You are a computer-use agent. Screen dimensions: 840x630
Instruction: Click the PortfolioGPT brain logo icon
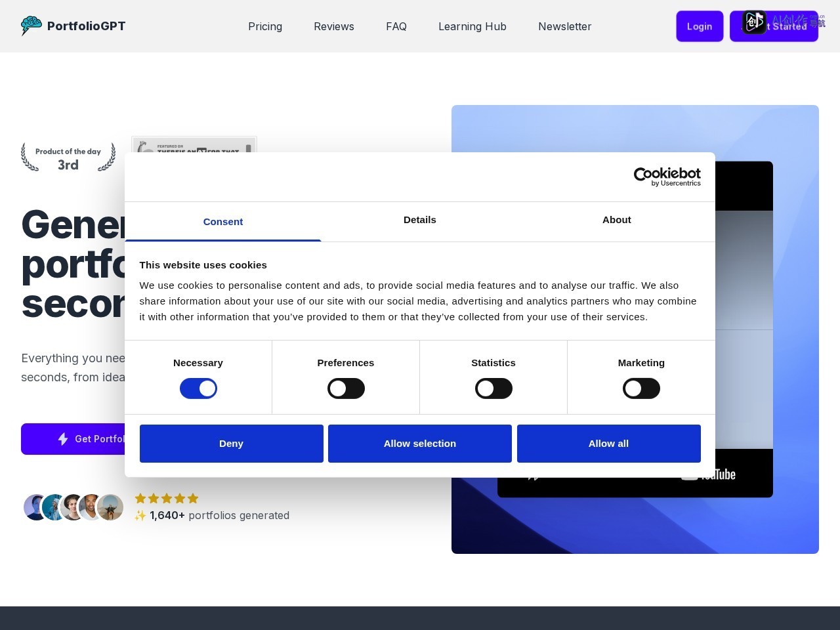[31, 26]
